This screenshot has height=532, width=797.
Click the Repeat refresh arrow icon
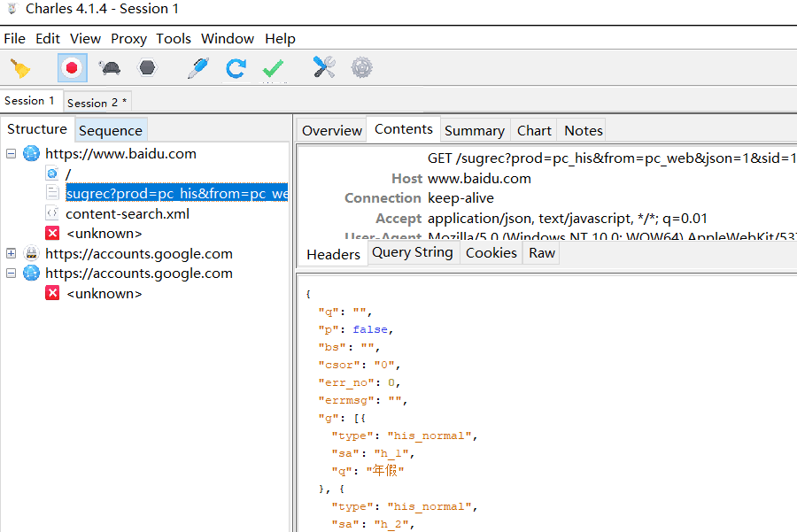[236, 68]
